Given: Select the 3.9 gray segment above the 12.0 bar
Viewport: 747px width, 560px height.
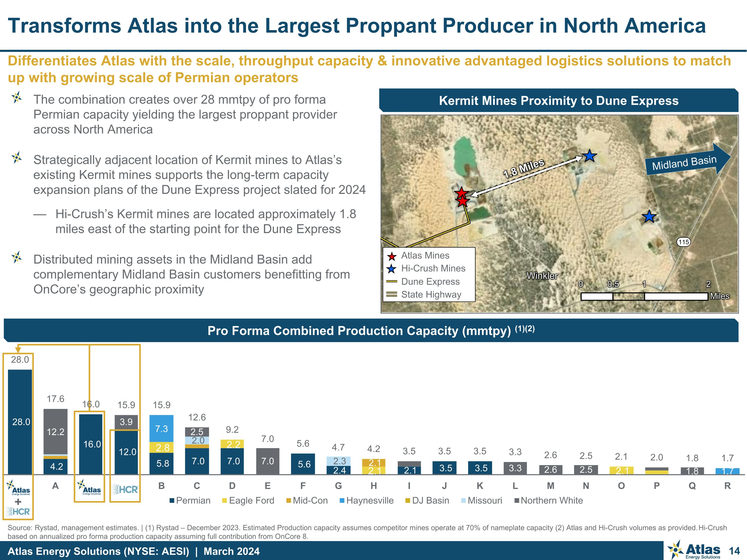Looking at the screenshot, I should pos(126,422).
